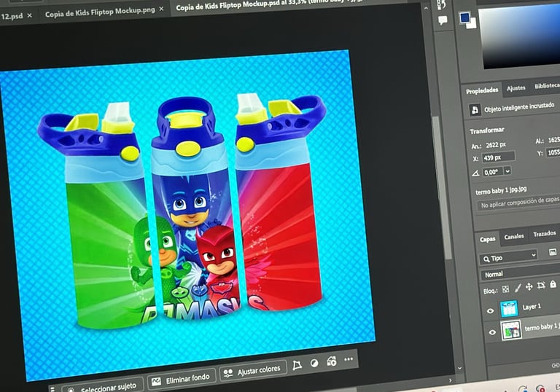Pick a color in the color picker field
This screenshot has width=560, height=392.
tap(521, 36)
